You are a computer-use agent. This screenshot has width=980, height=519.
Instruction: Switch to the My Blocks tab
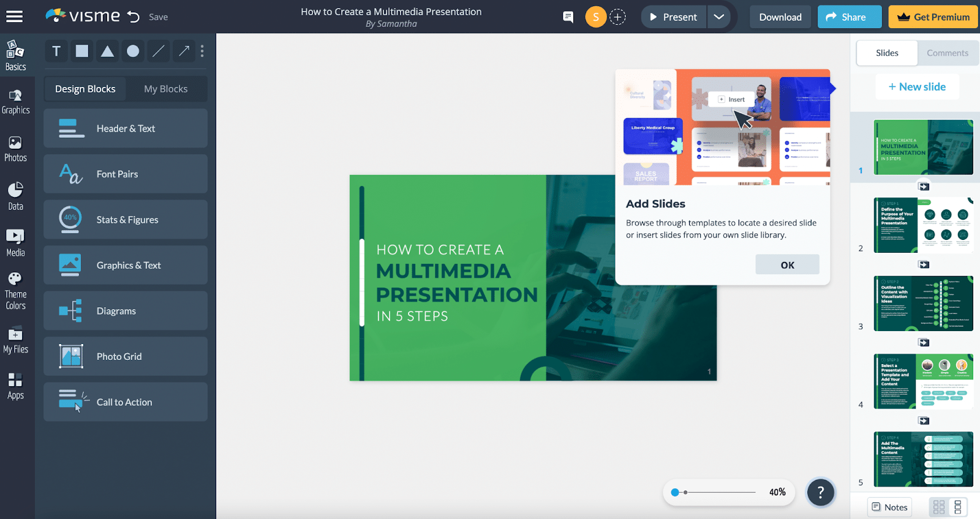coord(165,89)
